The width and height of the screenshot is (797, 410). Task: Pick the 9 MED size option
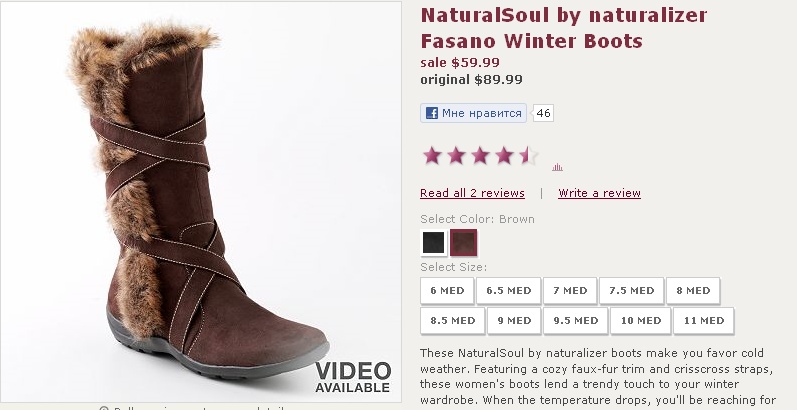pyautogui.click(x=513, y=321)
